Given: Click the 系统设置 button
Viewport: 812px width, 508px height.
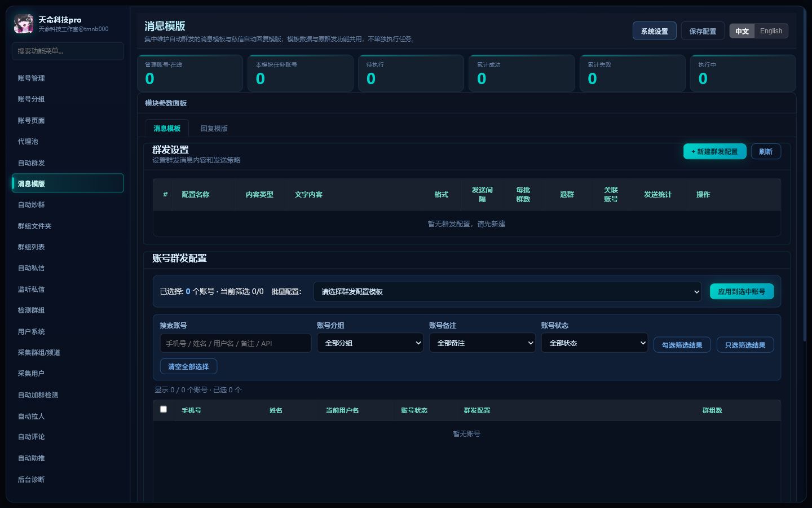Looking at the screenshot, I should click(654, 31).
